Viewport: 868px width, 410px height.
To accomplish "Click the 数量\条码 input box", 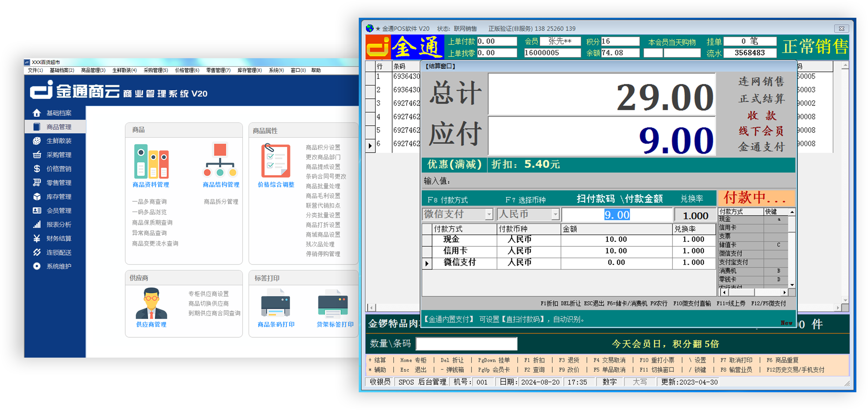I will click(467, 344).
